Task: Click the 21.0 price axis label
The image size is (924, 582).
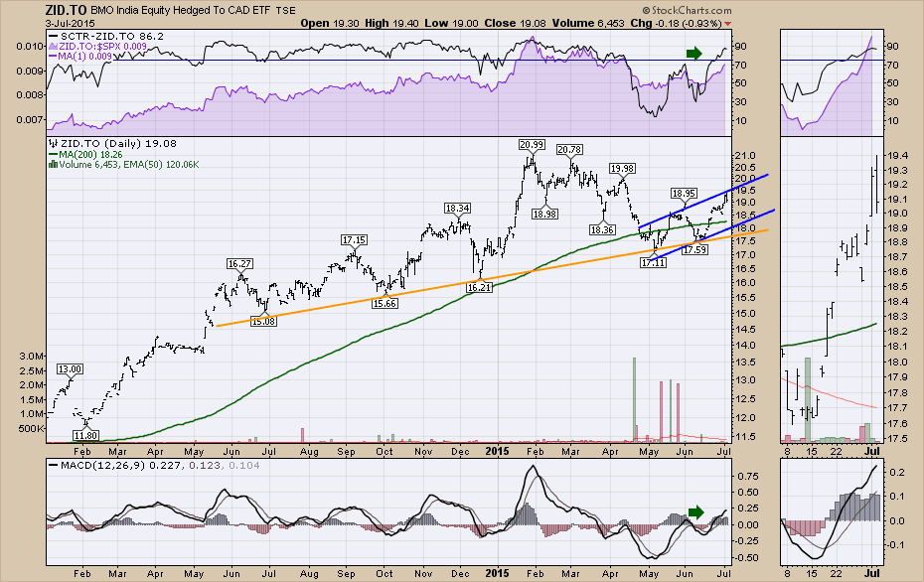Action: click(745, 156)
